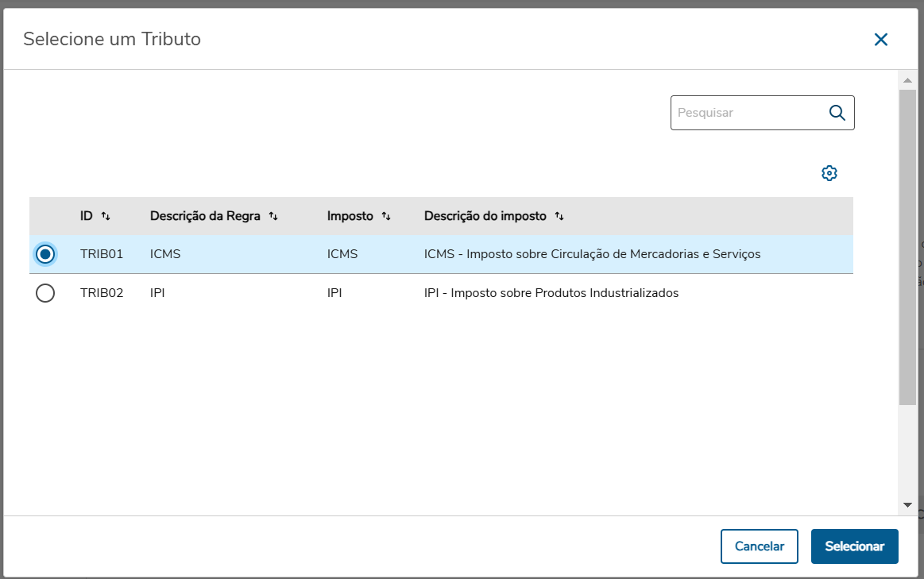Click the Descrição do imposto header
The height and width of the screenshot is (579, 924).
(485, 216)
